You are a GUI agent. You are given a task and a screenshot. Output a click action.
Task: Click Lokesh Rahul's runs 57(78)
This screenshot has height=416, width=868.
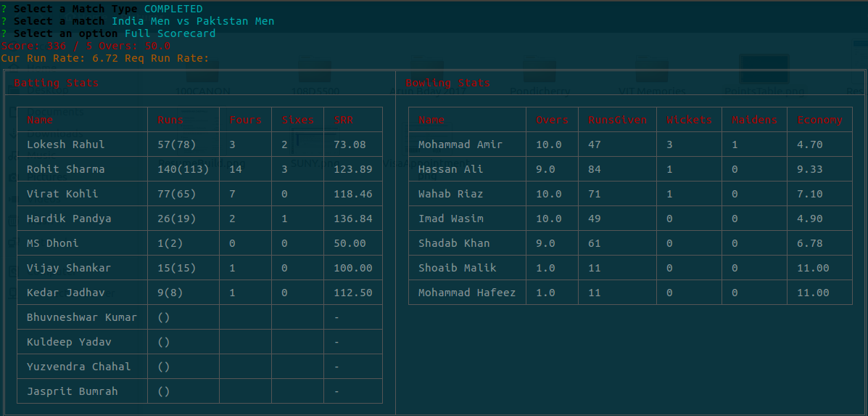tap(177, 144)
